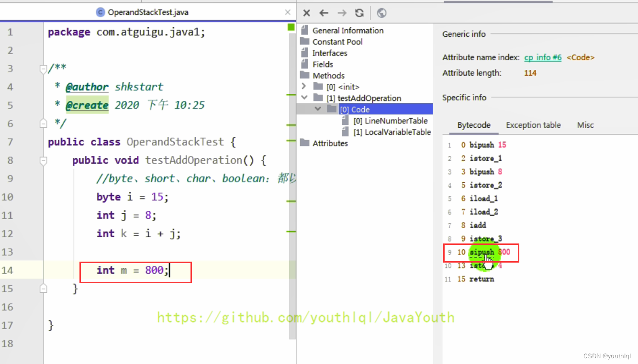
Task: Click the @author tag in the Javadoc
Action: [87, 87]
